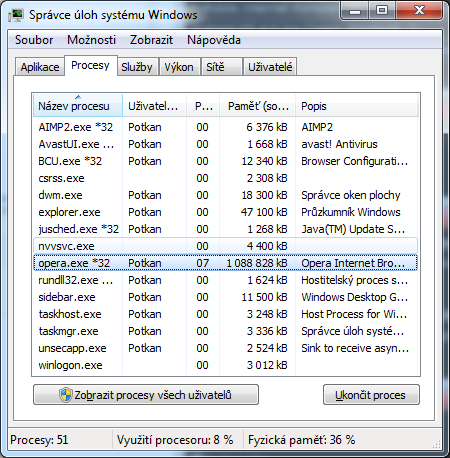This screenshot has width=450, height=458.
Task: Click the UAC shield on the all-users button
Action: 66,395
